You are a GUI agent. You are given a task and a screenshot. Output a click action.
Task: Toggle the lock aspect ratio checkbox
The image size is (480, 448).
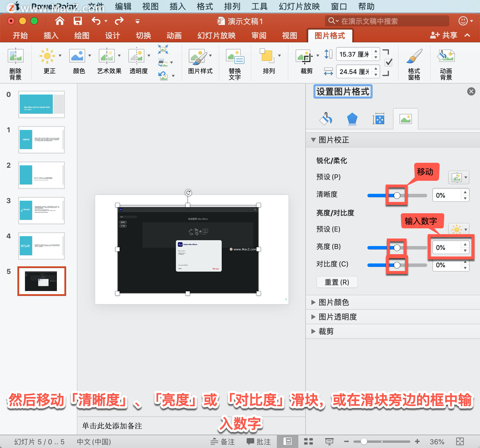[388, 62]
